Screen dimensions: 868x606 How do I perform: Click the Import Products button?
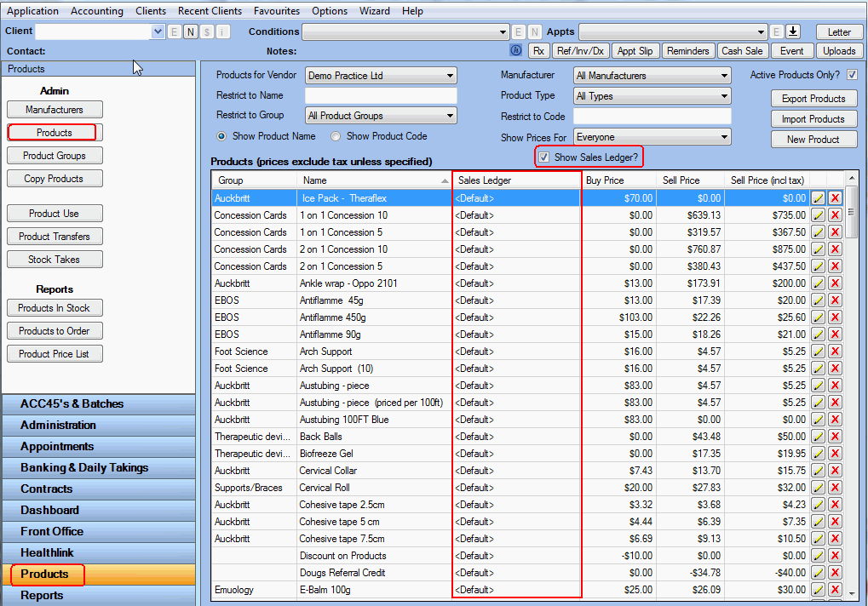[x=813, y=119]
